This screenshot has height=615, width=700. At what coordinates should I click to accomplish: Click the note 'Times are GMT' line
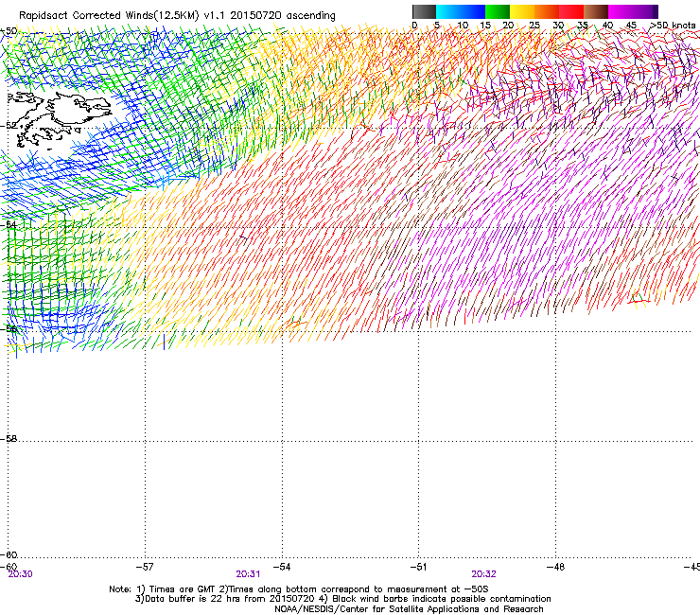(x=299, y=589)
